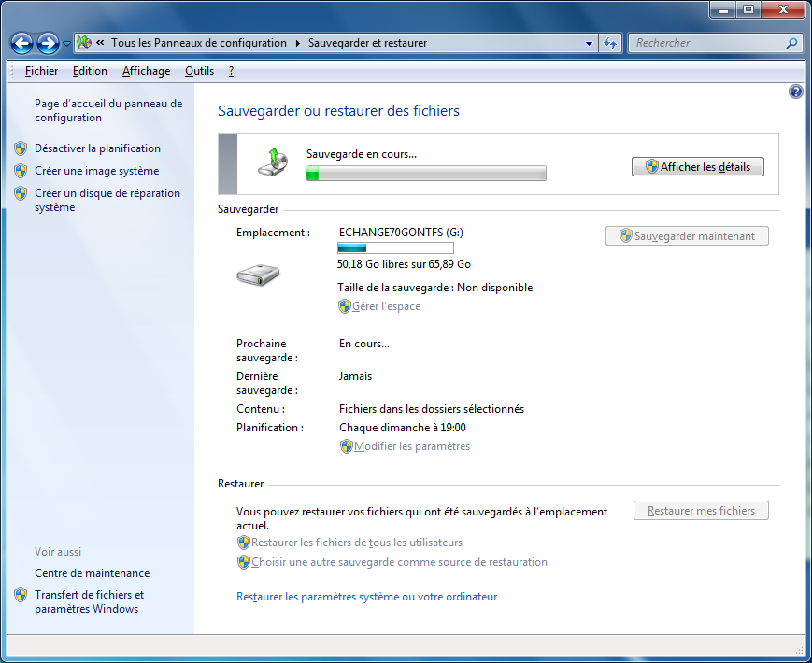Open Restaurer les paramètres système ou votre ordinateur
This screenshot has width=812, height=663.
coord(366,597)
